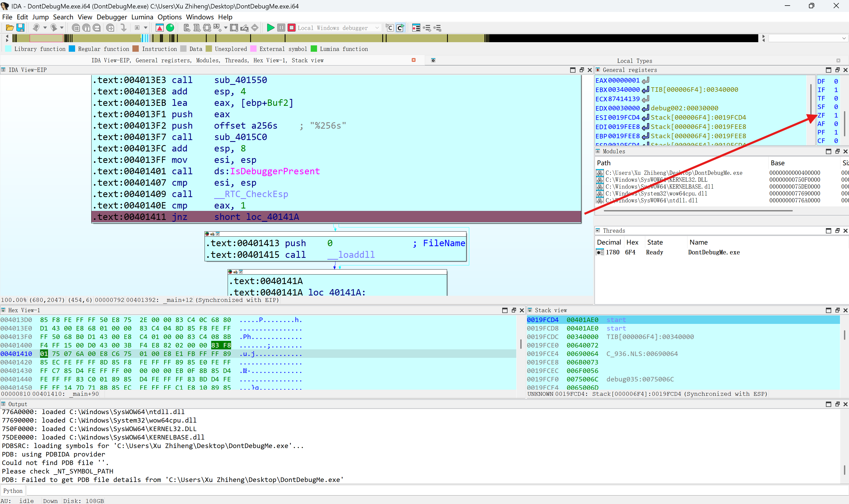The height and width of the screenshot is (504, 849).
Task: Click the Open file folder icon
Action: click(x=10, y=28)
